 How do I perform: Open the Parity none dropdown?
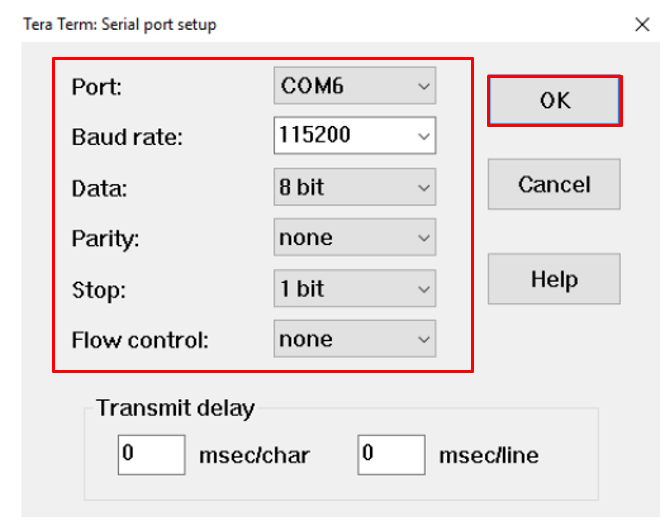(x=355, y=237)
